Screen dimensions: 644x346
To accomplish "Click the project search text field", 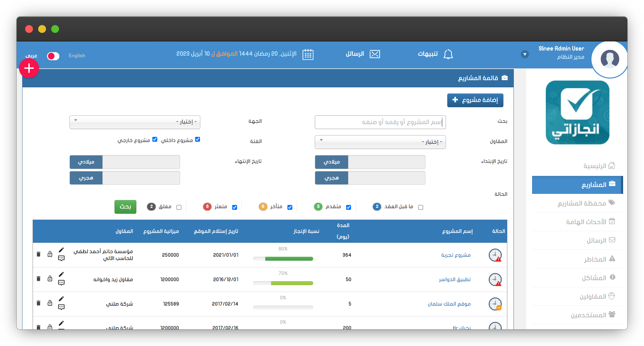I will coord(380,122).
